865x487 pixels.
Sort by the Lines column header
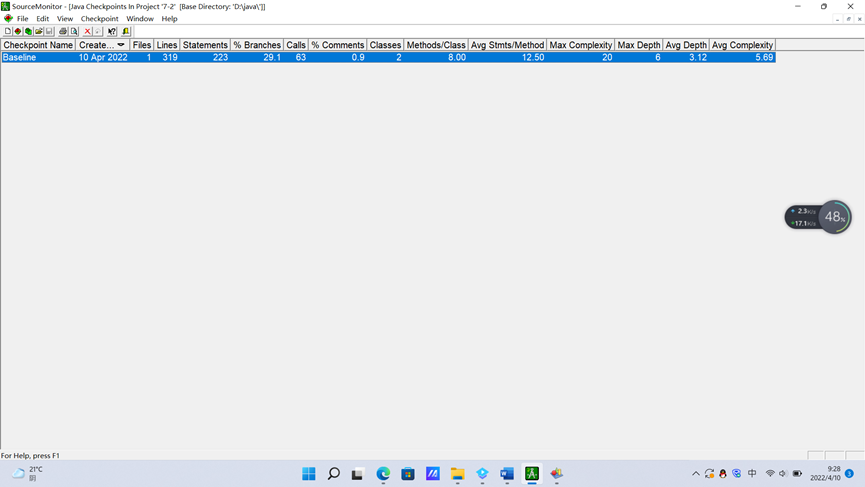point(167,45)
